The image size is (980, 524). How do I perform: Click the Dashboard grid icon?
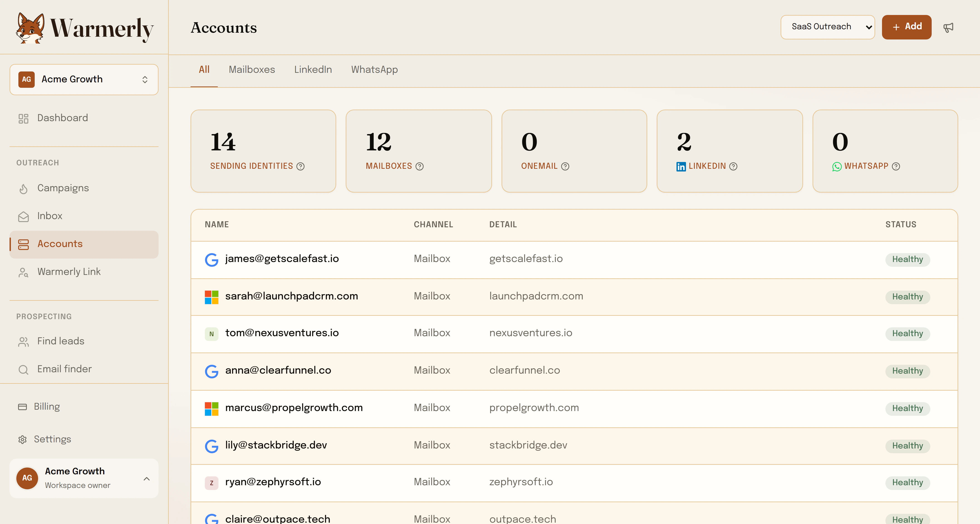23,118
